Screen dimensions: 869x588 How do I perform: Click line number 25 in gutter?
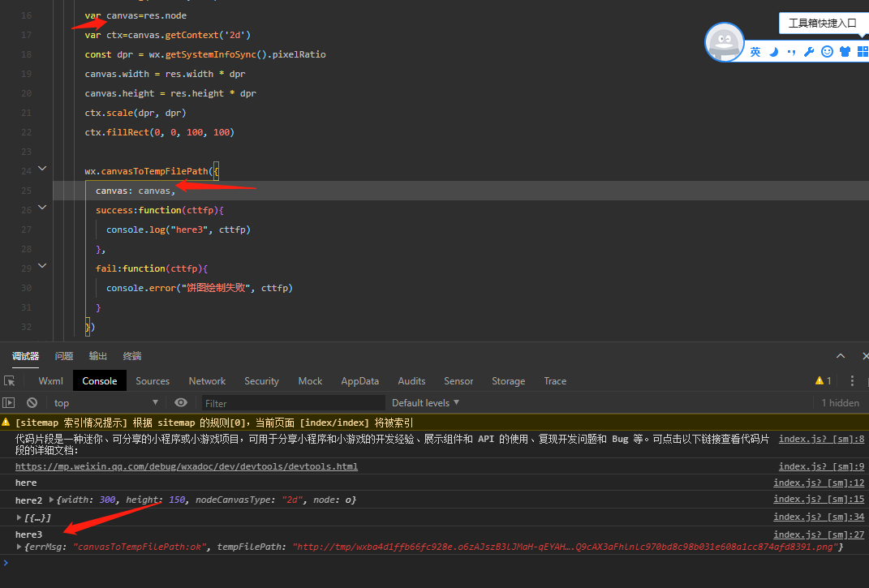[26, 191]
